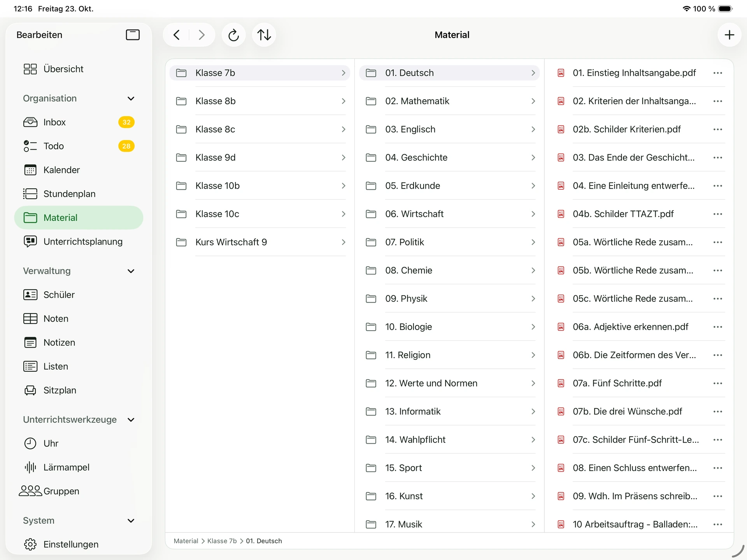The width and height of the screenshot is (747, 560).
Task: Open the Todo list
Action: tap(78, 146)
